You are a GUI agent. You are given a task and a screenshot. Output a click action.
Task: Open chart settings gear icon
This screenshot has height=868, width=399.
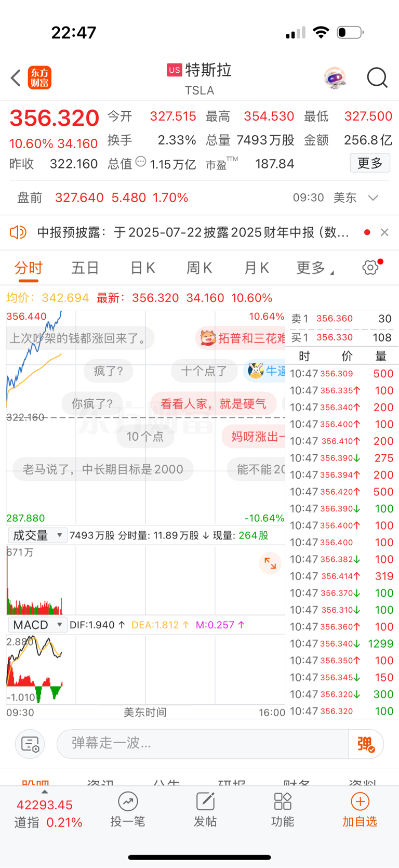point(370,268)
